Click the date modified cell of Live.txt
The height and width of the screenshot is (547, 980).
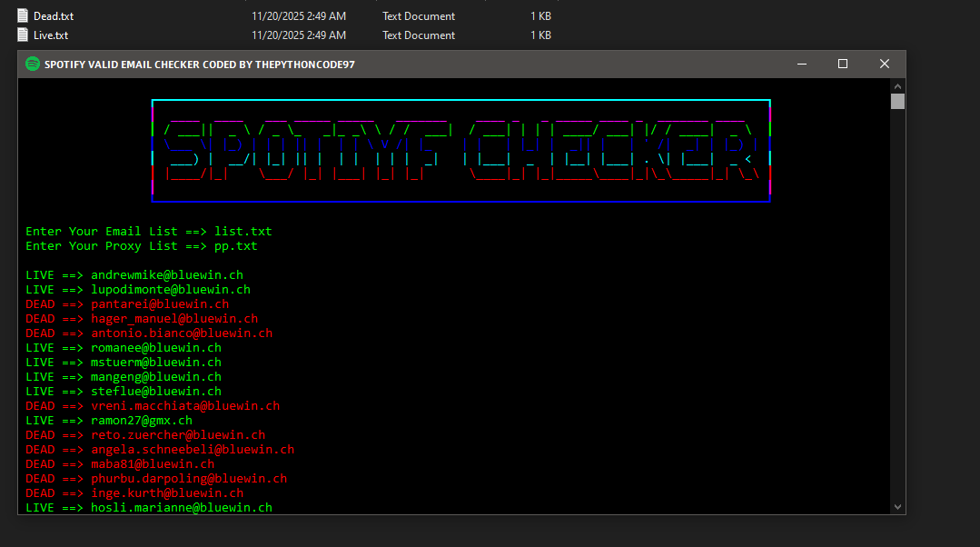299,35
